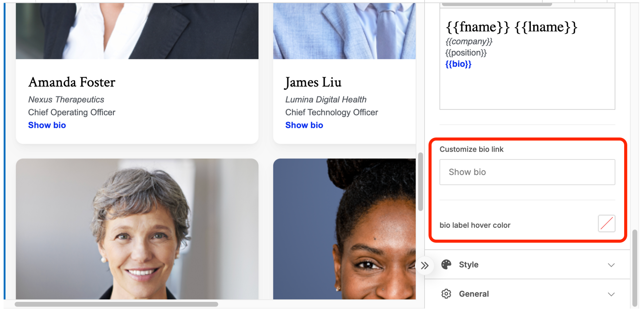This screenshot has width=644, height=327.
Task: Select the Amanda Foster name heading
Action: coord(72,82)
